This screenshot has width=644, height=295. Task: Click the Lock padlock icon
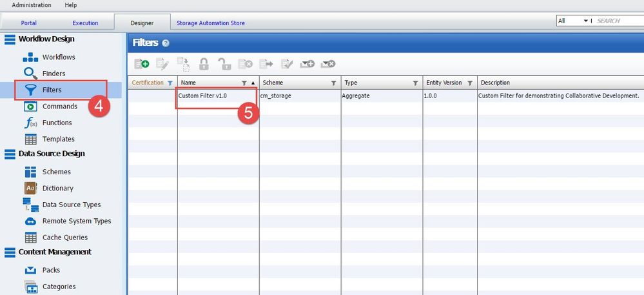click(204, 64)
